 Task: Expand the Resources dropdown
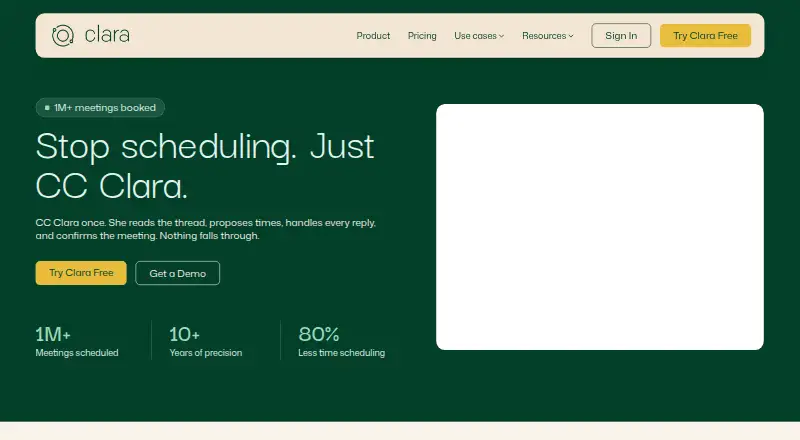[x=547, y=36]
